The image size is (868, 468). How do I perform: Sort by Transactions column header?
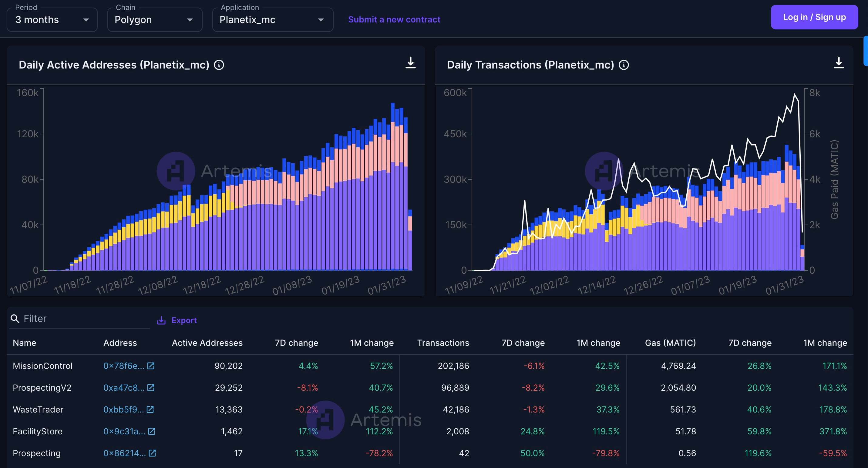tap(443, 343)
